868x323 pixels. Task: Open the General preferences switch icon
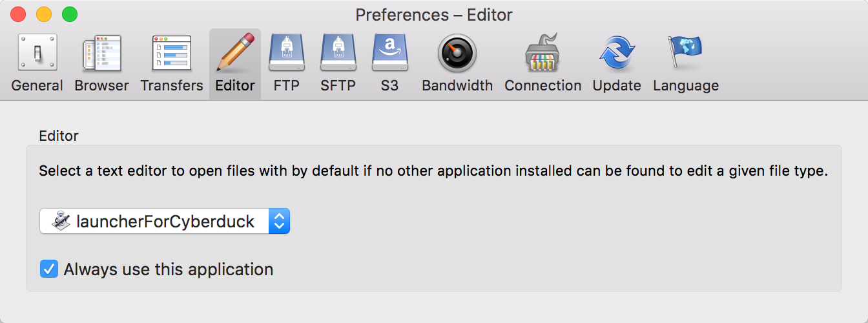[37, 53]
